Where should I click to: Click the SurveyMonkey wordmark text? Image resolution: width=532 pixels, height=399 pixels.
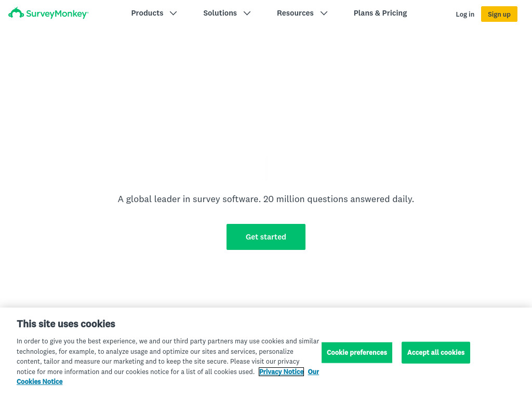(x=57, y=14)
